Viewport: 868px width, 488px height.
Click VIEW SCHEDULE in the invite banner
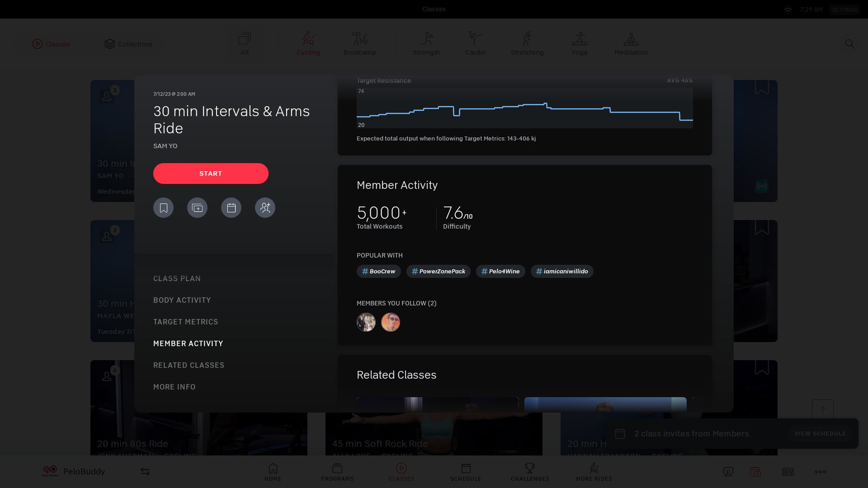820,433
